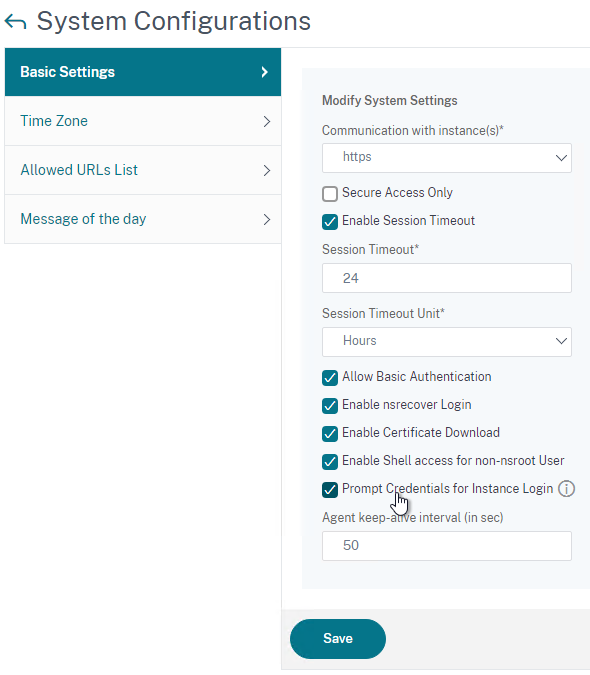This screenshot has width=590, height=675.
Task: Enable the Secure Access Only checkbox
Action: tap(330, 194)
